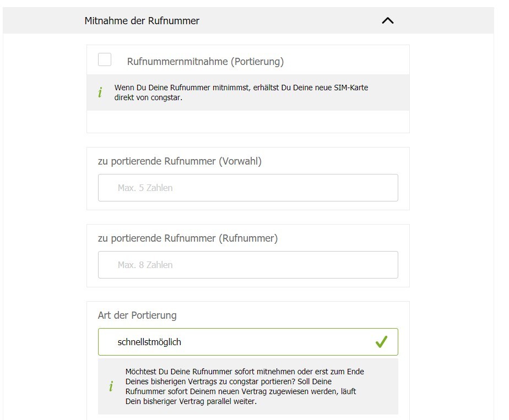509x420 pixels.
Task: Enable the Rufnummernmitnahme (Portierung) checkbox
Action: tap(105, 59)
